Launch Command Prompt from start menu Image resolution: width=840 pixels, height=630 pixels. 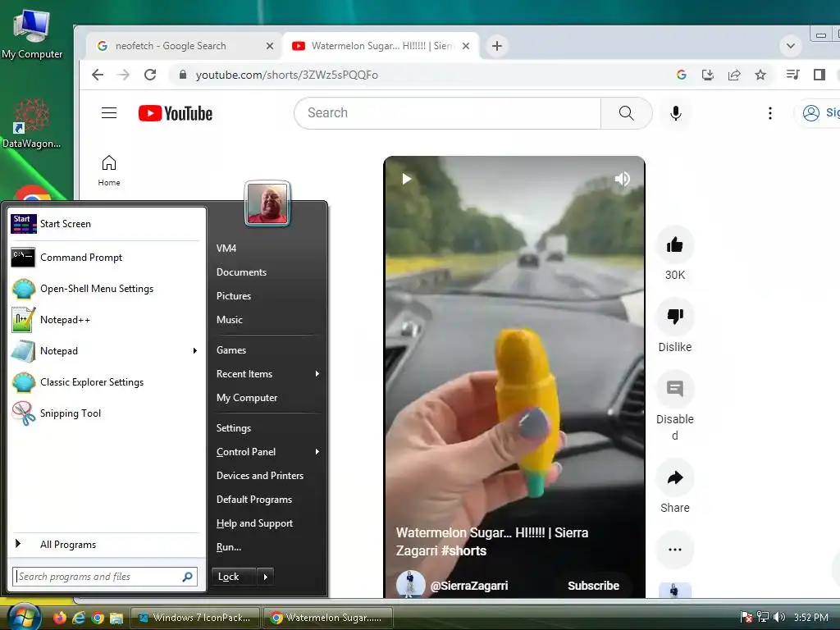pos(105,258)
